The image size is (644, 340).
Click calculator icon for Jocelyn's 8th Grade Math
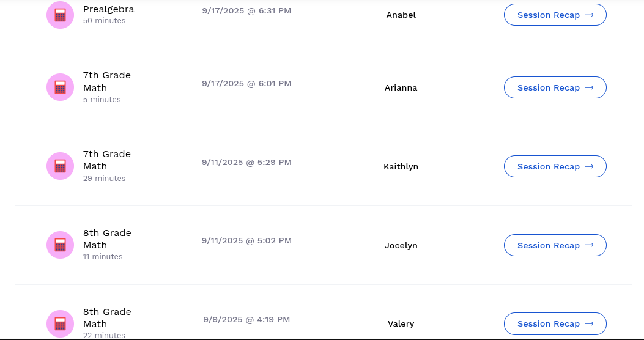point(60,245)
